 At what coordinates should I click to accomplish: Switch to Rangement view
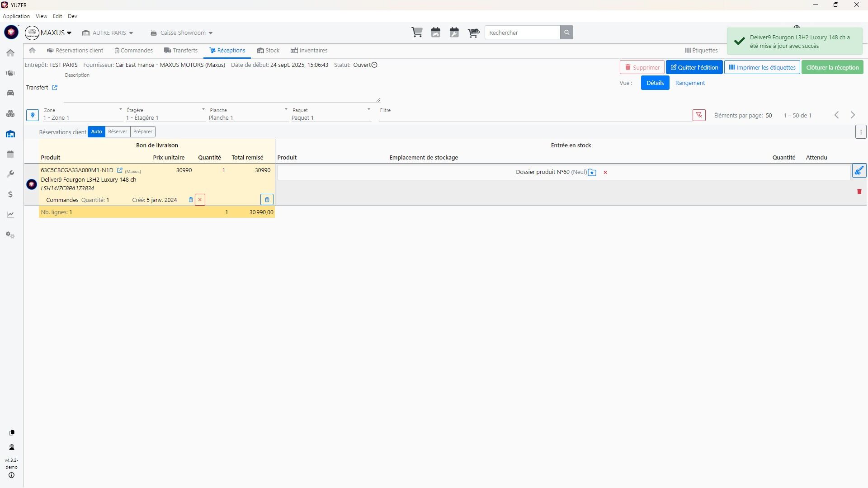point(690,83)
